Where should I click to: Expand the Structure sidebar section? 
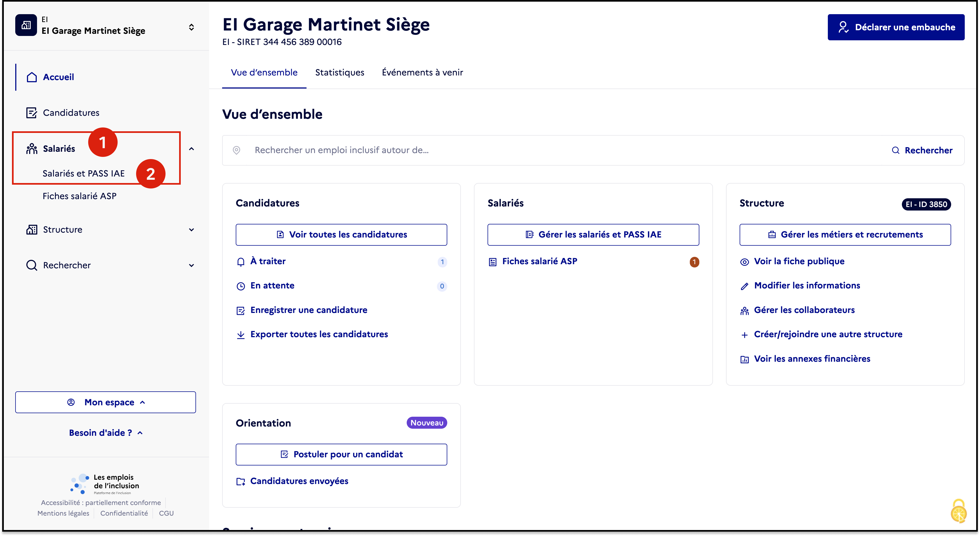[191, 230]
